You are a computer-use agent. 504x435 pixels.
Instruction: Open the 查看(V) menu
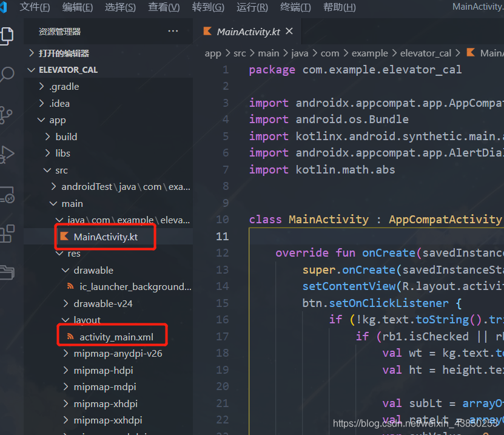164,7
